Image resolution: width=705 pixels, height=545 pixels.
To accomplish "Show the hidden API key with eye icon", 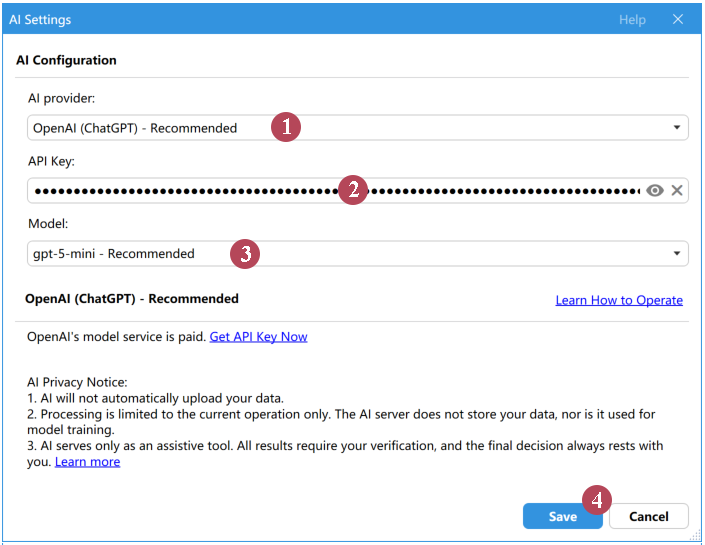I will coord(655,191).
